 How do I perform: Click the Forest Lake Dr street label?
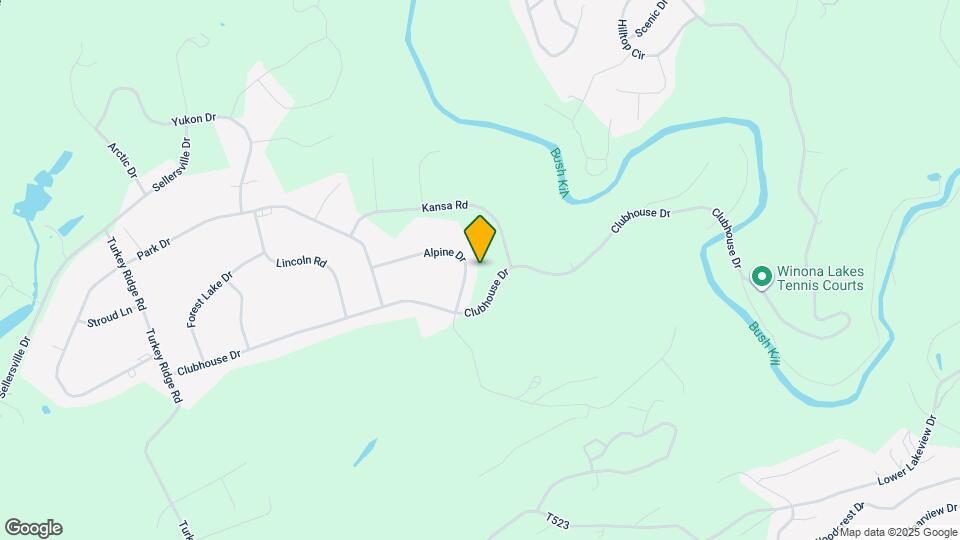(x=210, y=299)
